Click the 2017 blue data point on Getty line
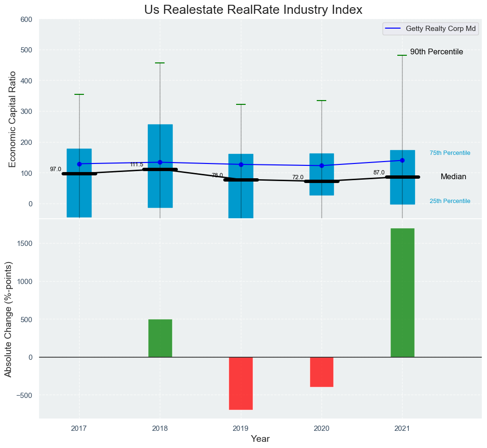 click(79, 164)
